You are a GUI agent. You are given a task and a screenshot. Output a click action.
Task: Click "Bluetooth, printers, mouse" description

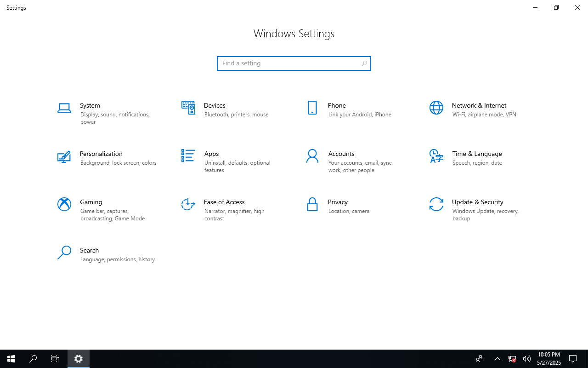click(237, 115)
